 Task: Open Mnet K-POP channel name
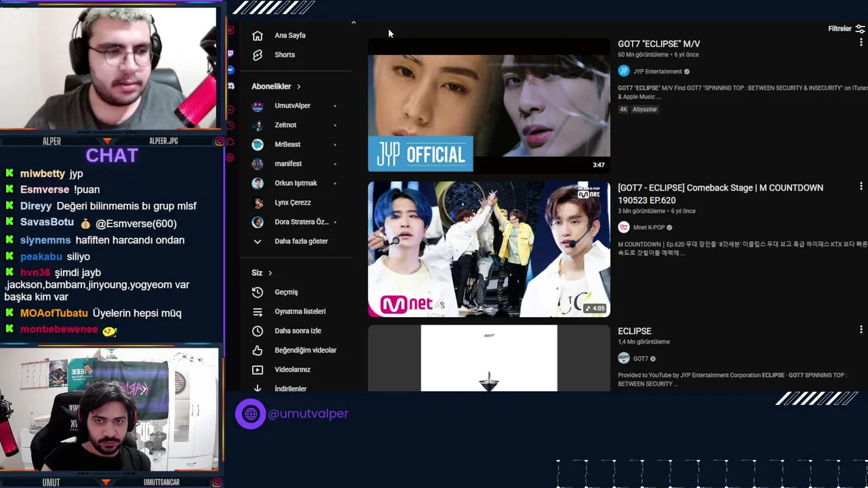pyautogui.click(x=648, y=228)
